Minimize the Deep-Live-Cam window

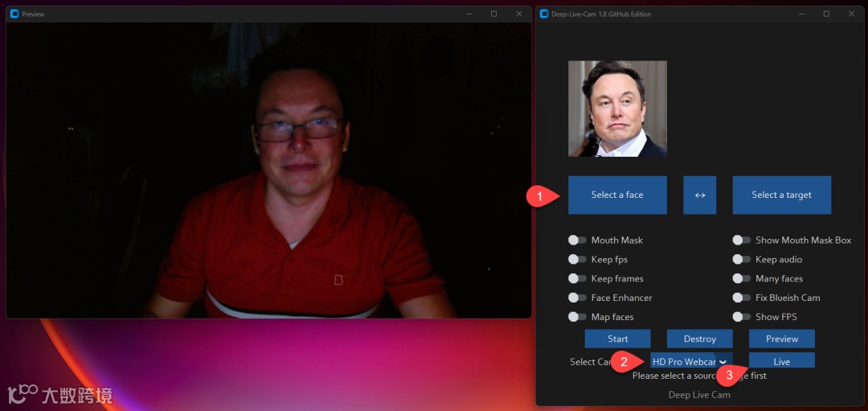pos(801,14)
